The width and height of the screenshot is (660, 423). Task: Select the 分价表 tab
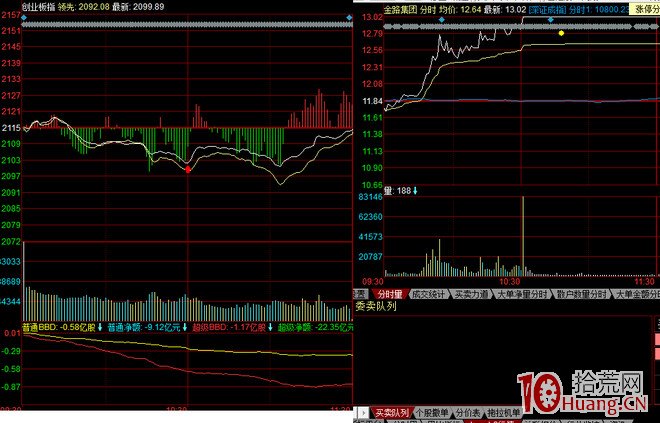(468, 413)
